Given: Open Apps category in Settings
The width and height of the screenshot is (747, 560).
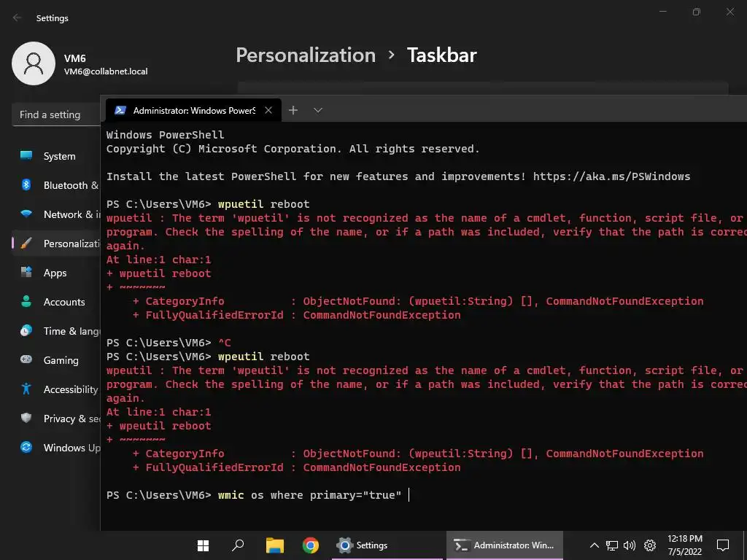Looking at the screenshot, I should (x=56, y=273).
